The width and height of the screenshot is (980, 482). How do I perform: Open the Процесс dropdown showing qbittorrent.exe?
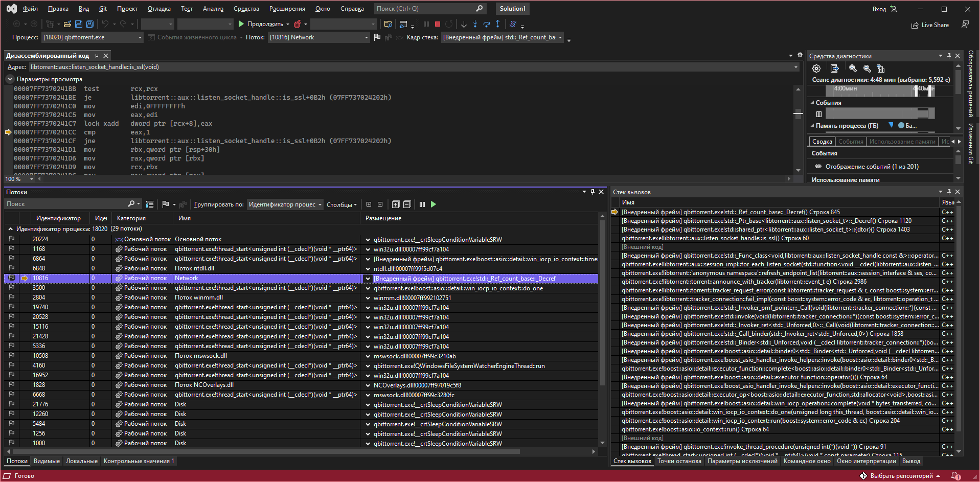pyautogui.click(x=92, y=37)
